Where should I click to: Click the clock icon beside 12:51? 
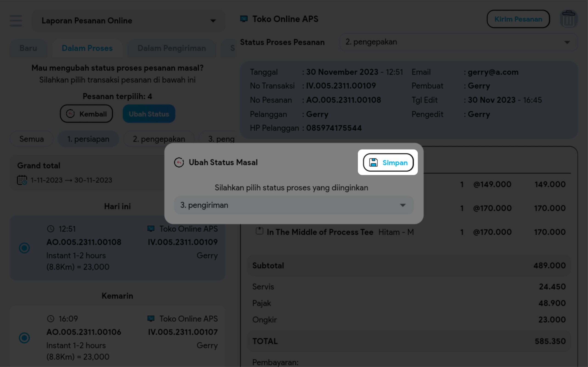(x=51, y=229)
